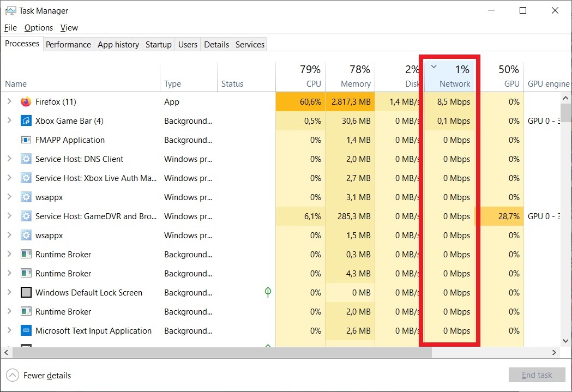Sort by the GPU engine column header
Viewport: 572px width, 392px height.
547,76
